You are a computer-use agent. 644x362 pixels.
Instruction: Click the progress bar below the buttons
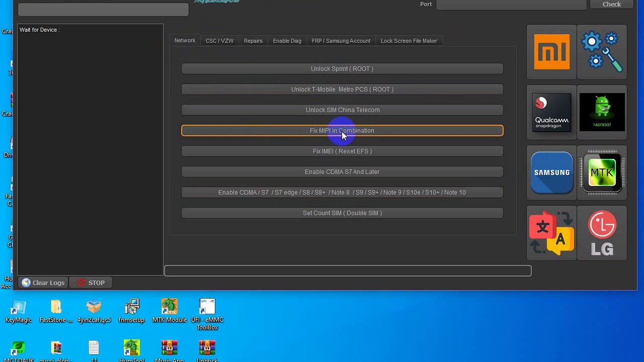pyautogui.click(x=348, y=271)
